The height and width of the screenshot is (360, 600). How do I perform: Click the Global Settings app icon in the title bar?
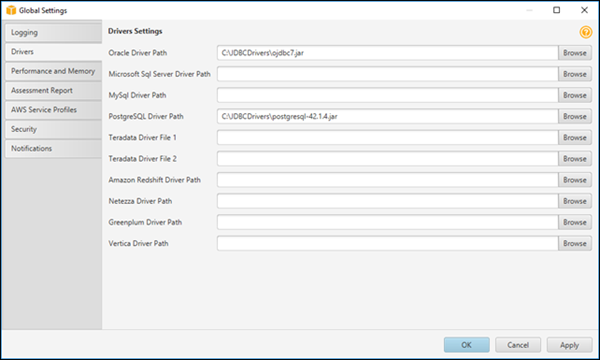(x=11, y=10)
